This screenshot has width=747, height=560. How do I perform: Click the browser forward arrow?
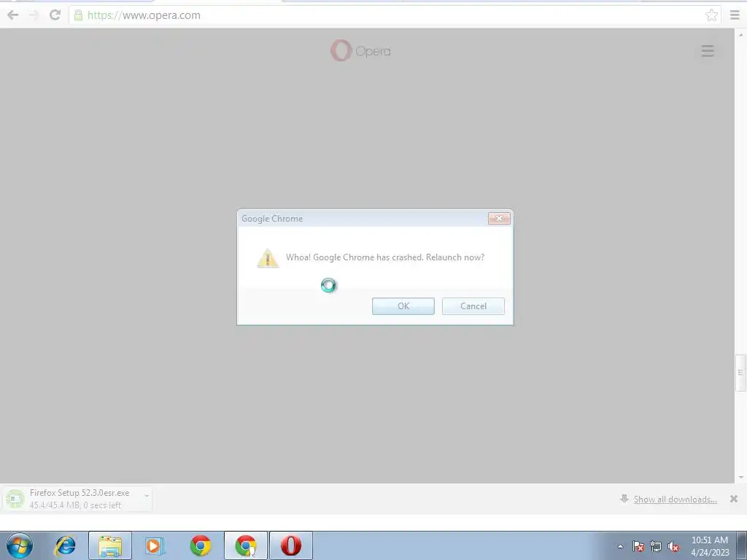(x=34, y=15)
